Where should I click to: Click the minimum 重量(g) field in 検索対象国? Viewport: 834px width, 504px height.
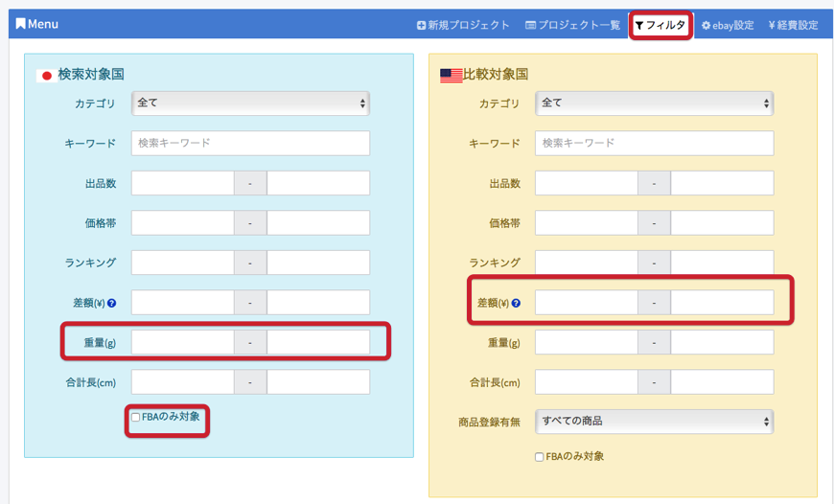click(182, 343)
